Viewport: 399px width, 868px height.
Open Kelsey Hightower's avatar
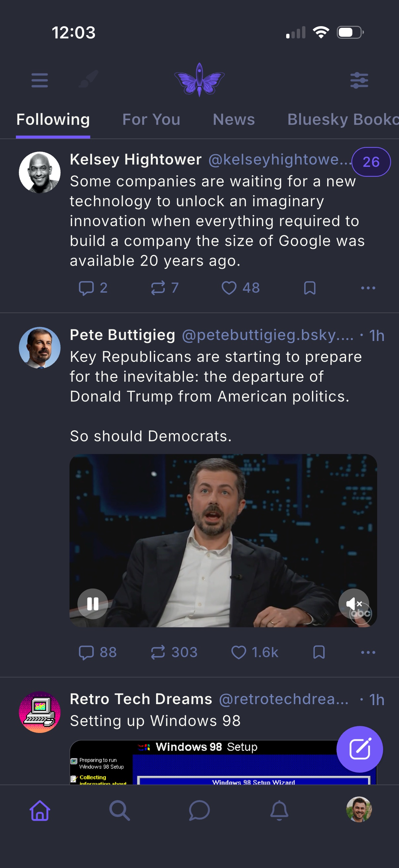[40, 172]
